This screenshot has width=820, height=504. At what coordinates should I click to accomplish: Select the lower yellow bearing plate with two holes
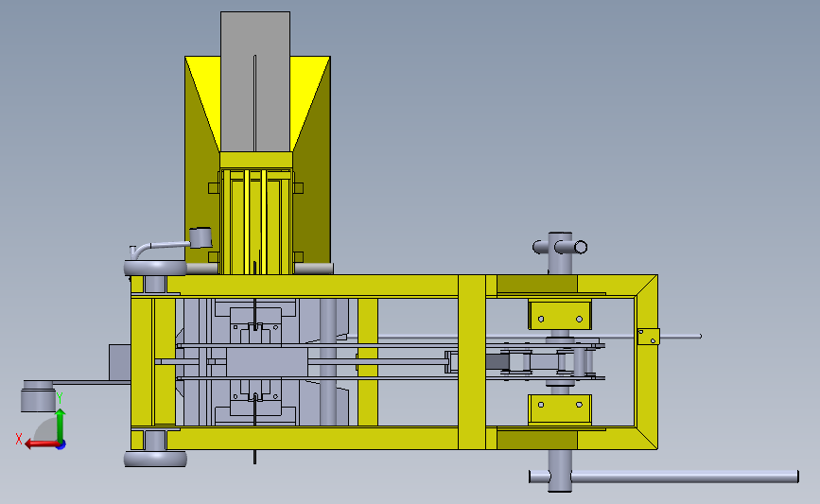point(560,409)
